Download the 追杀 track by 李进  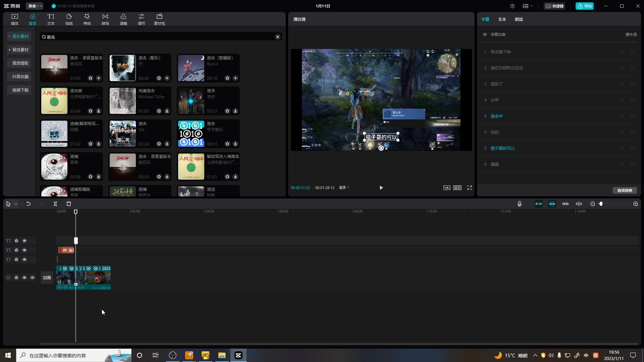(x=235, y=111)
